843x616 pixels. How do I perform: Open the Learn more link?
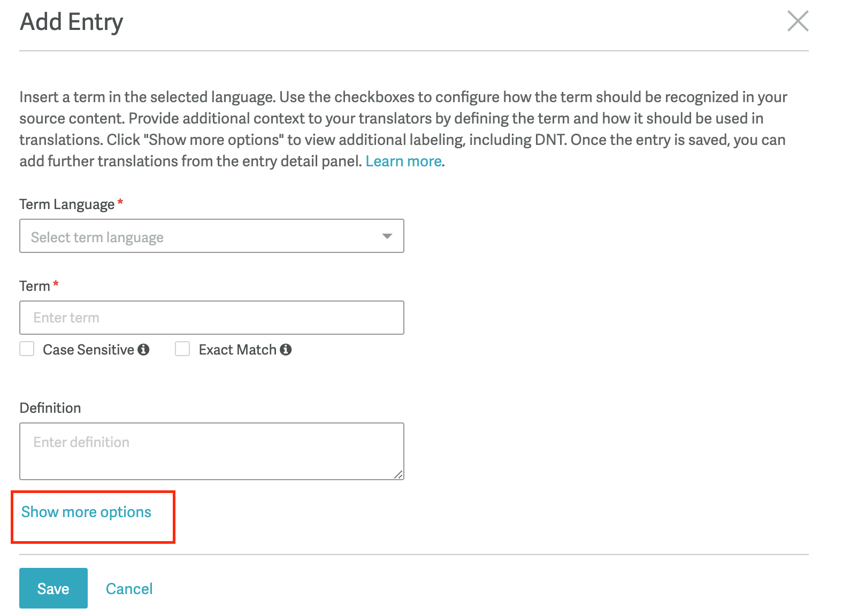(403, 161)
